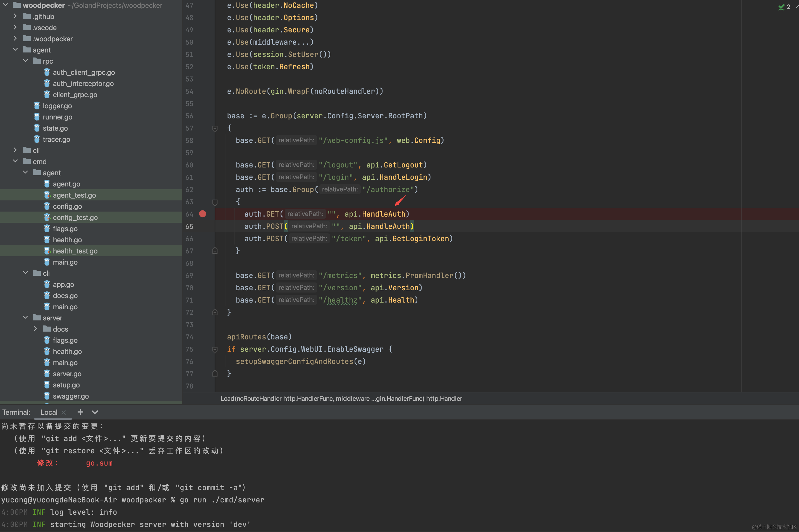Toggle the breakpoint on line 64
Image resolution: width=799 pixels, height=532 pixels.
pos(203,214)
